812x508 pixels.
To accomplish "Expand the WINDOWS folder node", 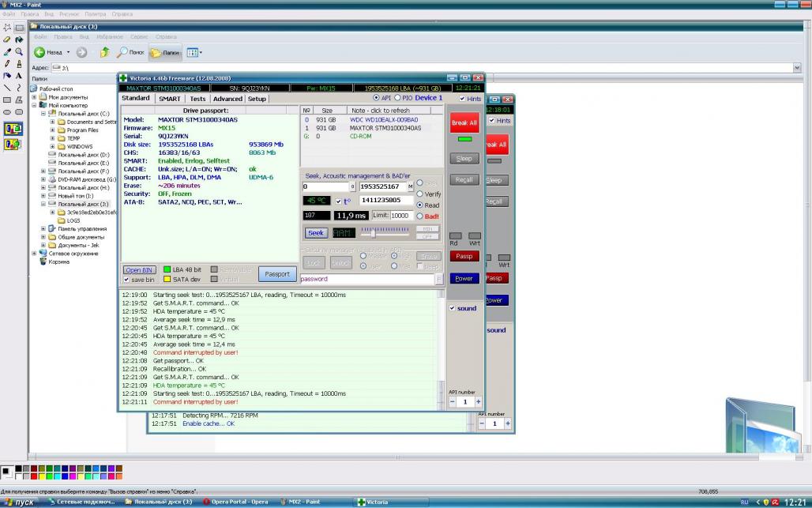I will 52,146.
